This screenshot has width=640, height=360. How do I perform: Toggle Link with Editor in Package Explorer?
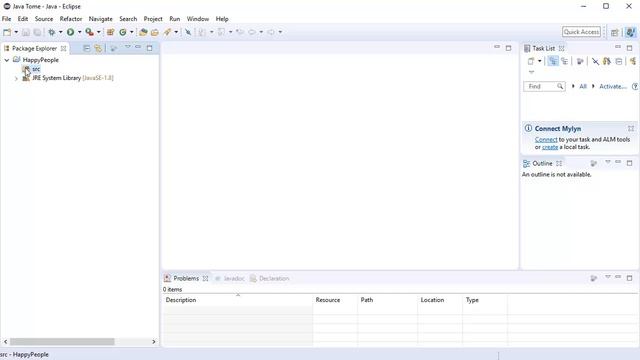pos(98,48)
